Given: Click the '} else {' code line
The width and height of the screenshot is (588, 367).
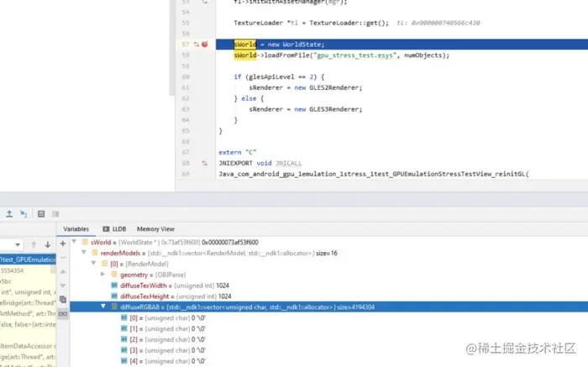Looking at the screenshot, I should tap(249, 98).
